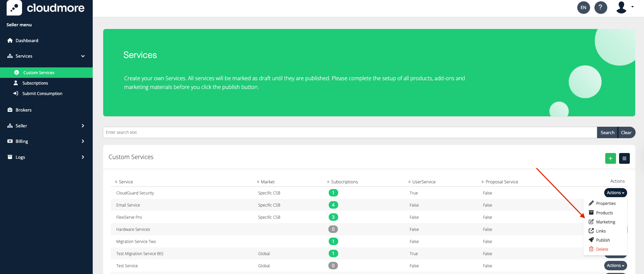The image size is (644, 274).
Task: Sort by the Service column
Action: click(x=125, y=182)
